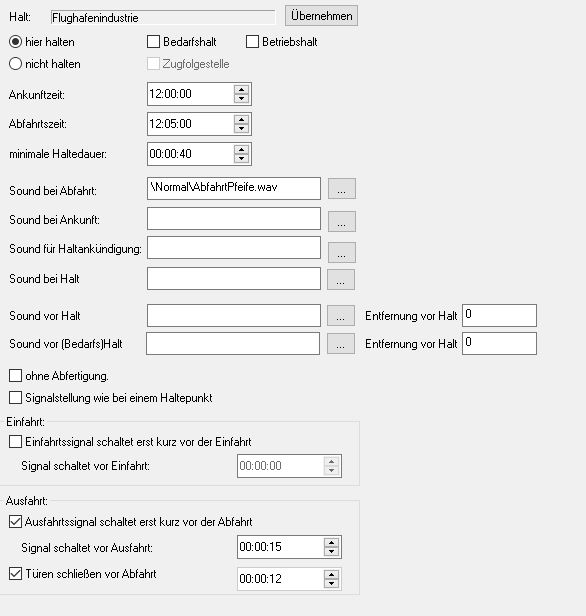Image resolution: width=586 pixels, height=616 pixels.
Task: Enable Signalstellung wie bei einem Haltepunkt
Action: pyautogui.click(x=15, y=398)
